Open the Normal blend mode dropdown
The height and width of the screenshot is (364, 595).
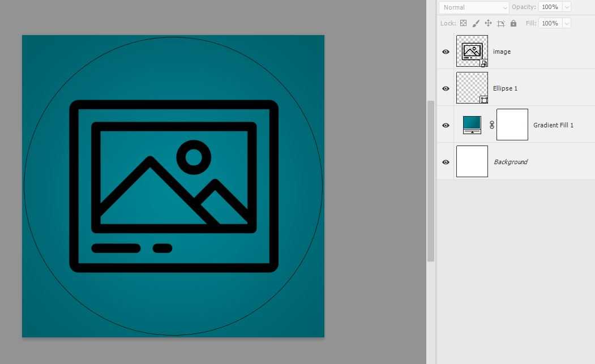(474, 7)
